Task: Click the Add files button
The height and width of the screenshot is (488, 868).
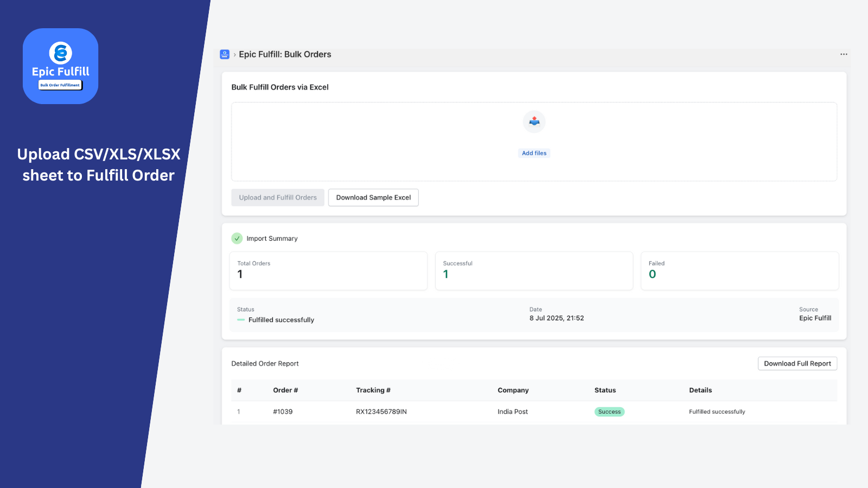Action: tap(534, 153)
